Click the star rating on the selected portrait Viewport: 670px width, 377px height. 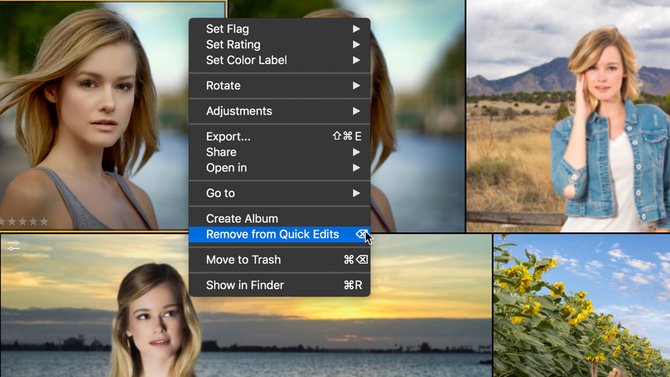point(24,222)
